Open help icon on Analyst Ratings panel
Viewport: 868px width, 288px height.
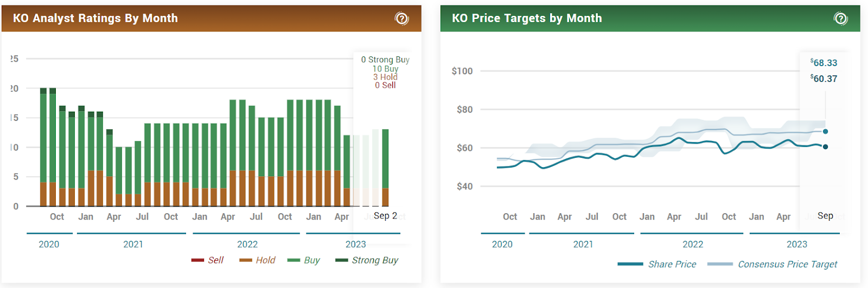(401, 18)
